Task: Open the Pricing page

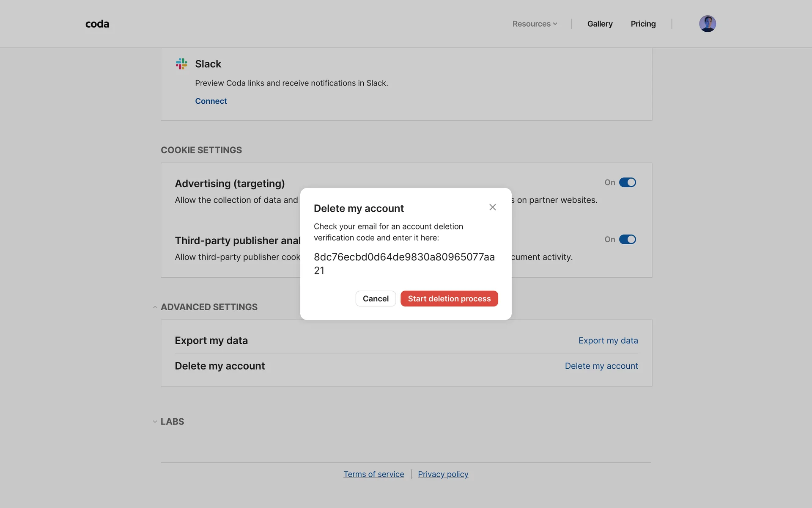Action: (643, 24)
